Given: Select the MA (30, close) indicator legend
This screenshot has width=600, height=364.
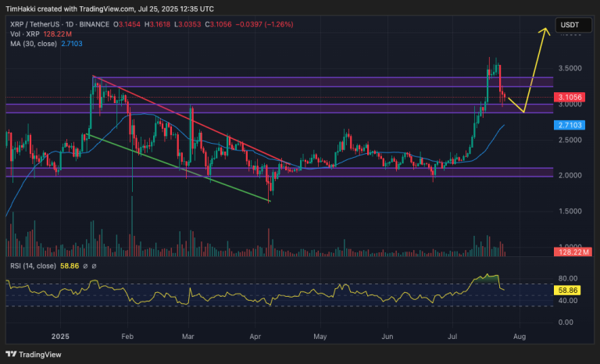Looking at the screenshot, I should pyautogui.click(x=34, y=44).
